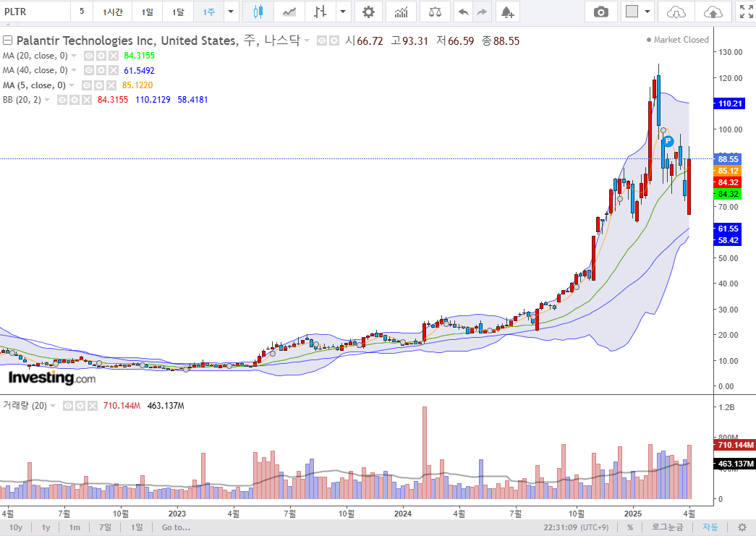
Task: Open settings for MA (20, close, 0)
Action: click(101, 56)
